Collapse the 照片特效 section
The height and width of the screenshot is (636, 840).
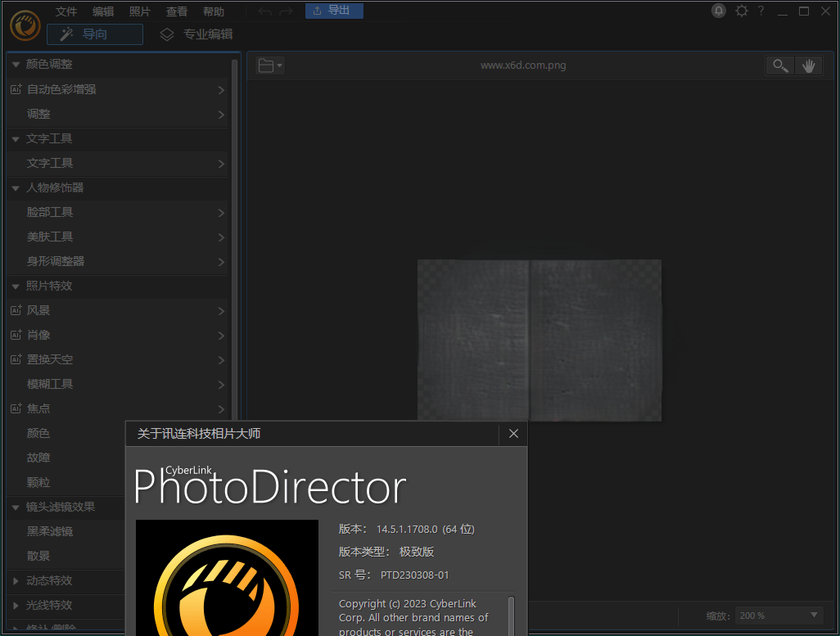coord(16,286)
